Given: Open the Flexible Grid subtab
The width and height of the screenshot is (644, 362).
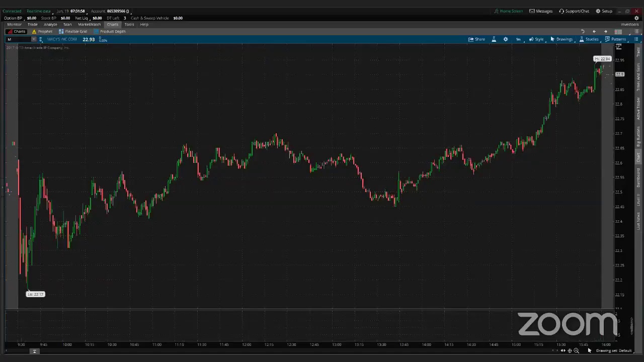Looking at the screenshot, I should (x=73, y=32).
